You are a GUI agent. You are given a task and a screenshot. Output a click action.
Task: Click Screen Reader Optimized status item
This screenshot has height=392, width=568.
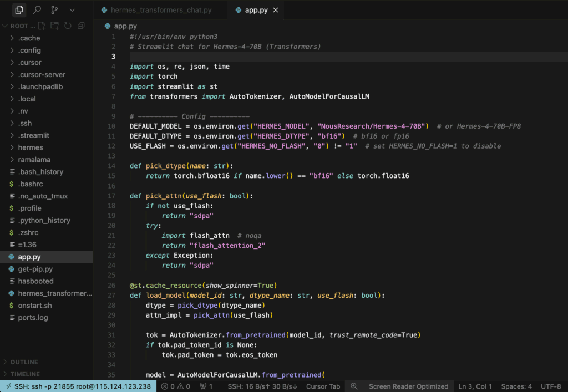[408, 386]
